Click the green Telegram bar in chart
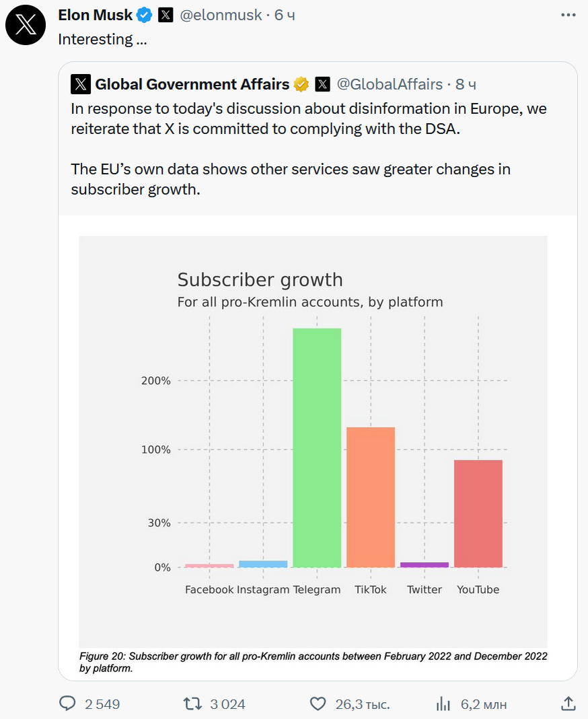Screen dimensions: 588x719 (317, 448)
